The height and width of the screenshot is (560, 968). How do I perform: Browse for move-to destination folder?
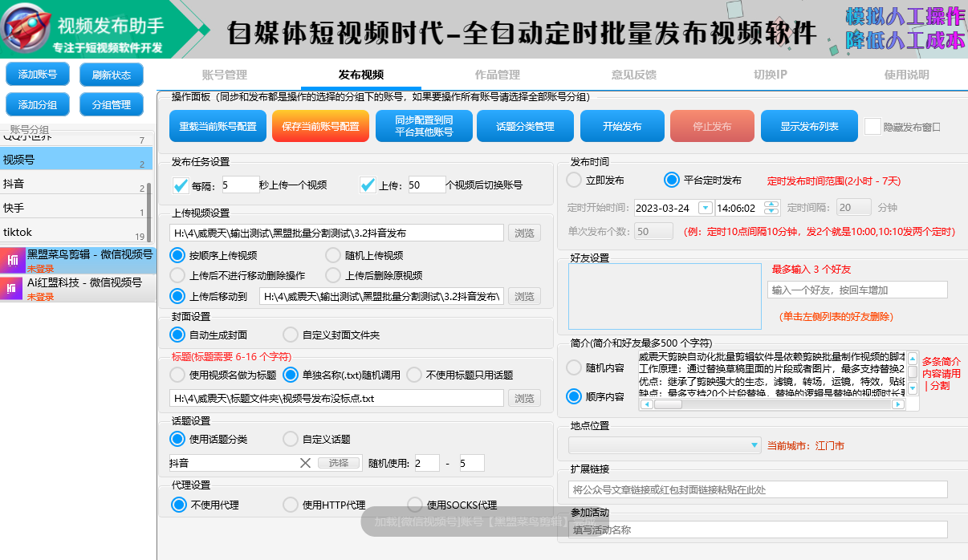(x=524, y=297)
